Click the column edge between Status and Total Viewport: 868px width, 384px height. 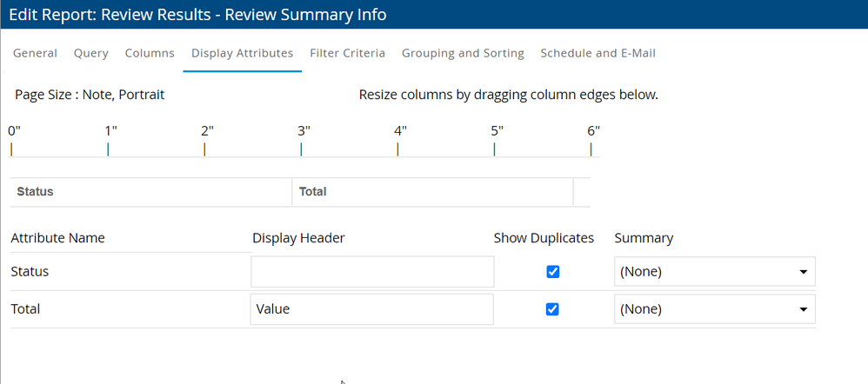(x=292, y=191)
